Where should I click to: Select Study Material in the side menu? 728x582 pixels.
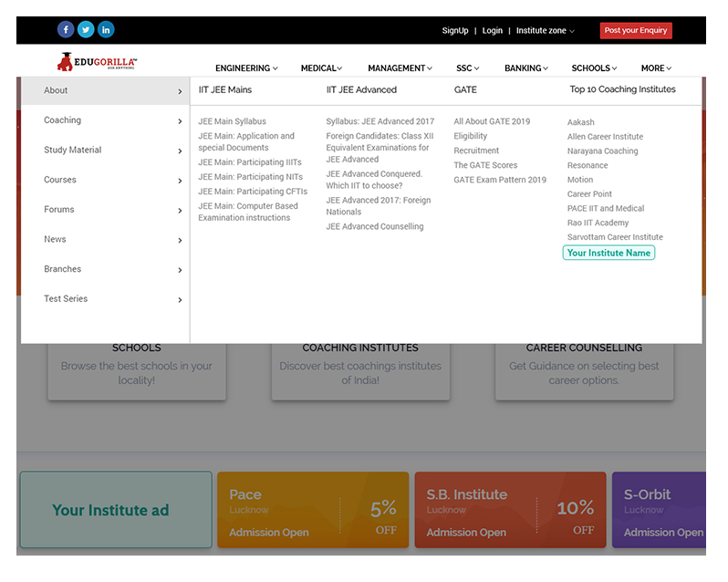(72, 150)
